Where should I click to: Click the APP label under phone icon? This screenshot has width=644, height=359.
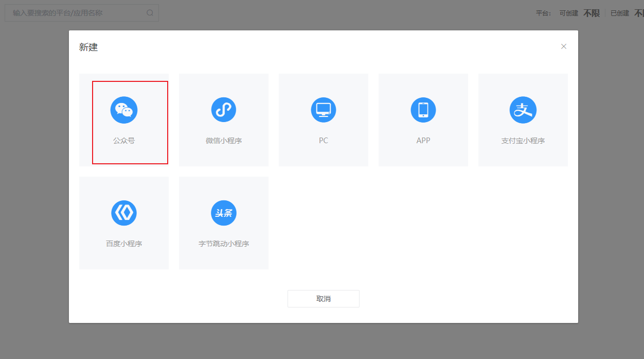coord(423,141)
